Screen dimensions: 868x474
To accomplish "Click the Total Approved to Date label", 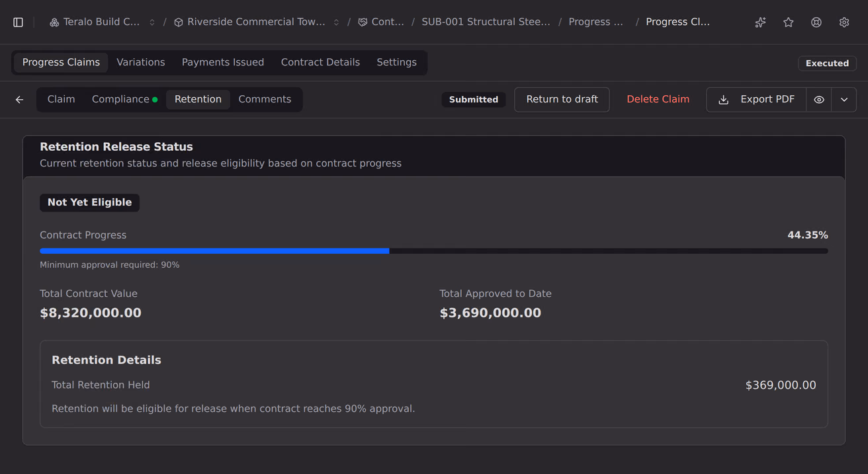I will pyautogui.click(x=496, y=294).
